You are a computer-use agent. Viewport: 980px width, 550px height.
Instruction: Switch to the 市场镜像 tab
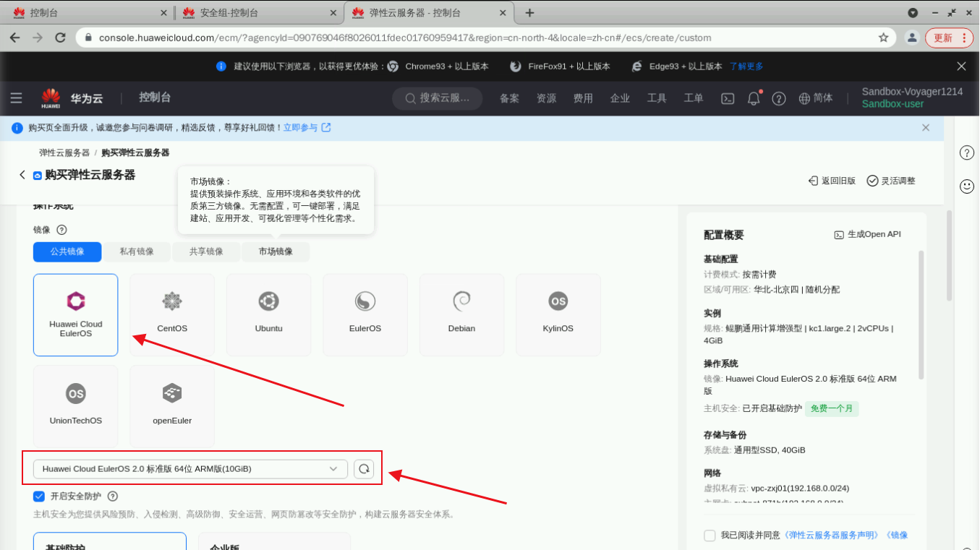276,252
